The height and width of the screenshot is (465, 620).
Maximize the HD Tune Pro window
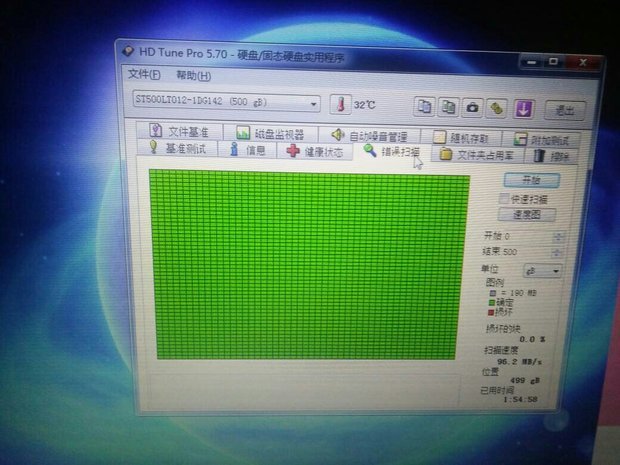click(x=554, y=62)
